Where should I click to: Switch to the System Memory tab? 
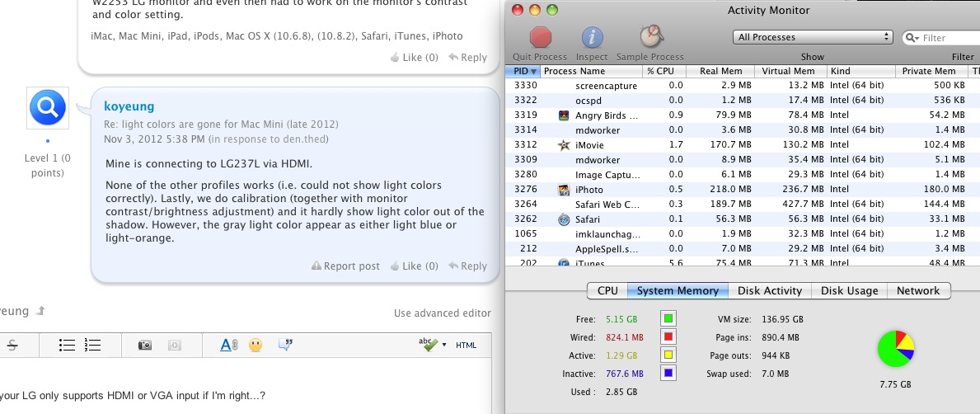(678, 291)
